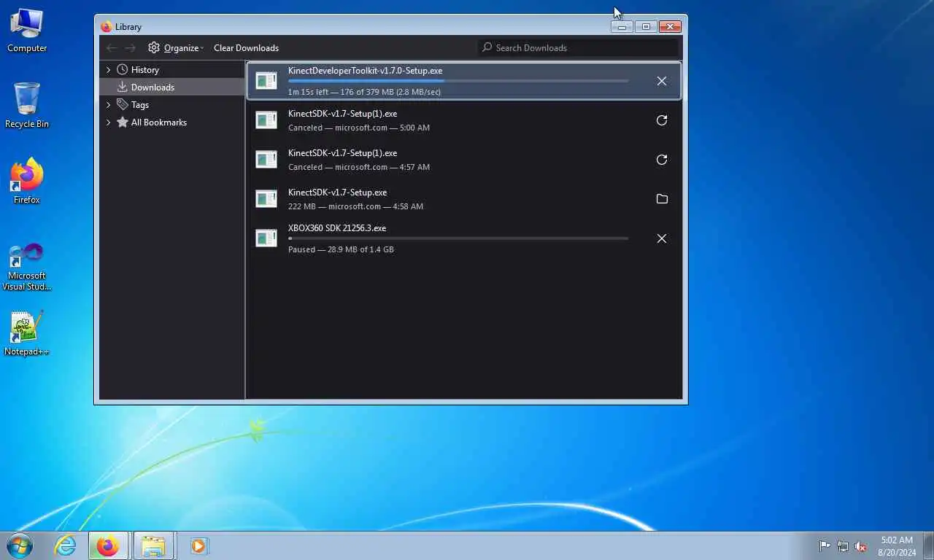Image resolution: width=934 pixels, height=560 pixels.
Task: Click the taskbar clock showing 5:02 AM
Action: [897, 545]
